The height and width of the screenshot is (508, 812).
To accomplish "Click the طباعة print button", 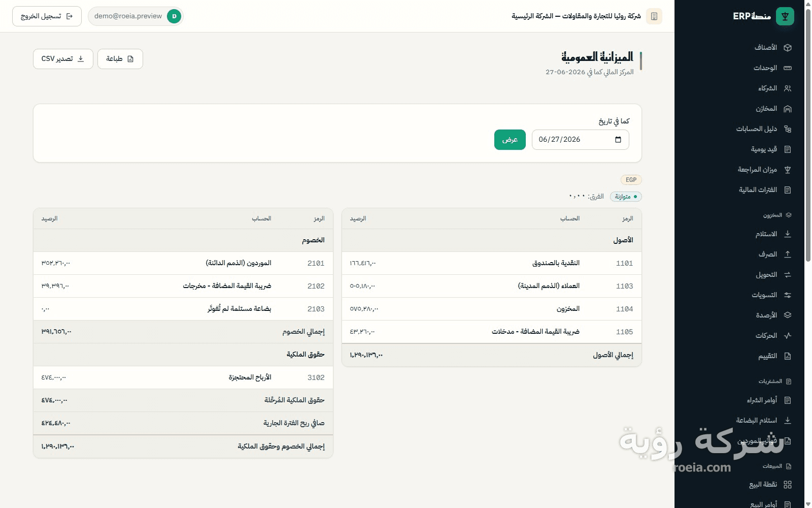I will [120, 59].
